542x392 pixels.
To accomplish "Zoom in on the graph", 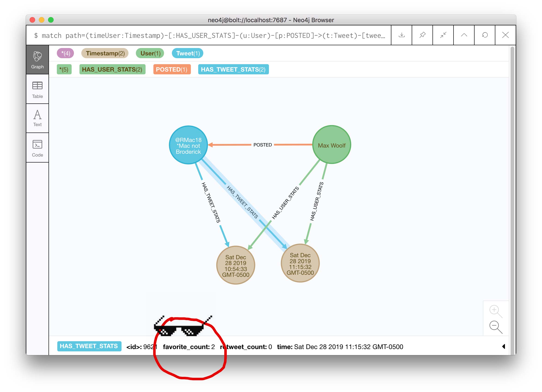I will (496, 311).
